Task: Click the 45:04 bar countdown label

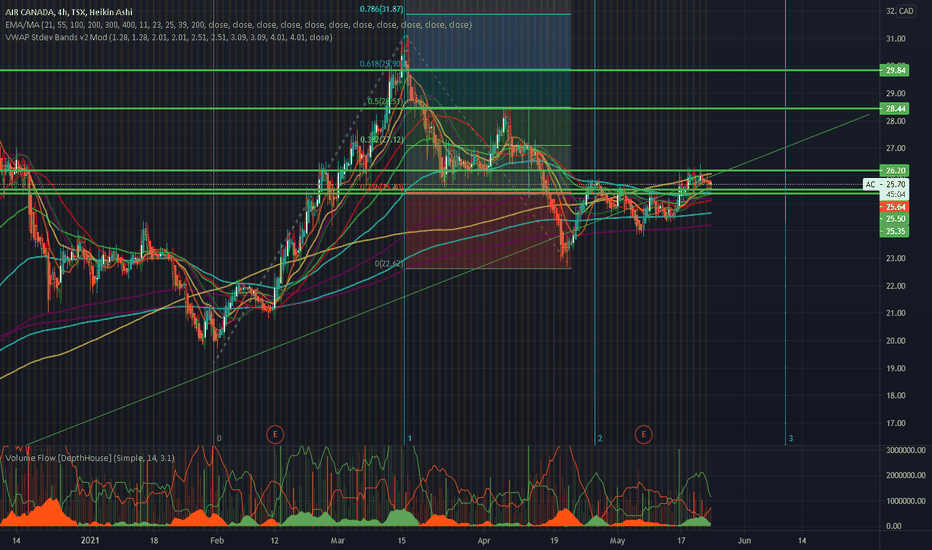Action: pyautogui.click(x=896, y=194)
